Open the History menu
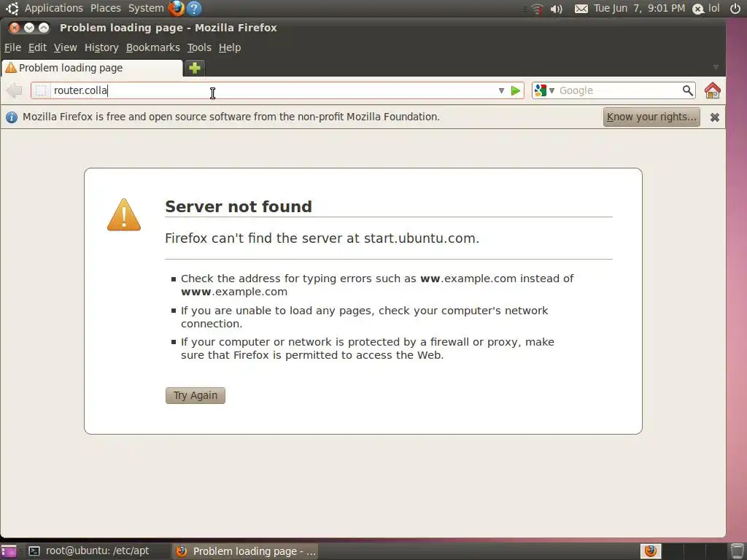The width and height of the screenshot is (747, 560). (101, 47)
